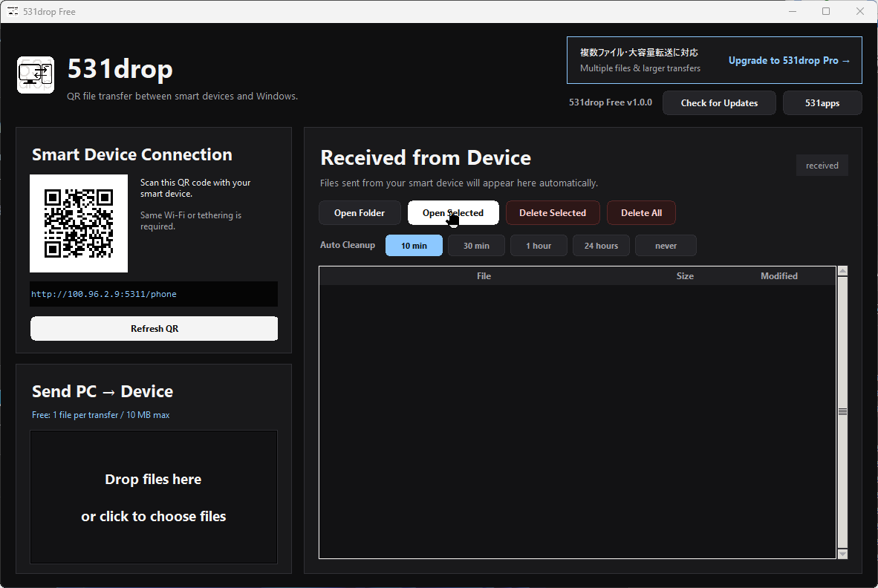Set Auto Cleanup to never

666,246
